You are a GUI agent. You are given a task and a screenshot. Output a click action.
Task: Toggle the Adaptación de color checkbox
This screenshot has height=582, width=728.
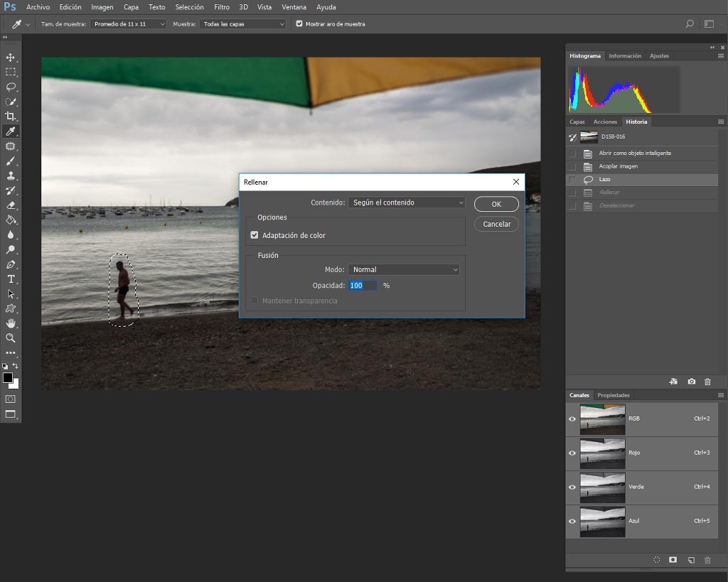(255, 235)
